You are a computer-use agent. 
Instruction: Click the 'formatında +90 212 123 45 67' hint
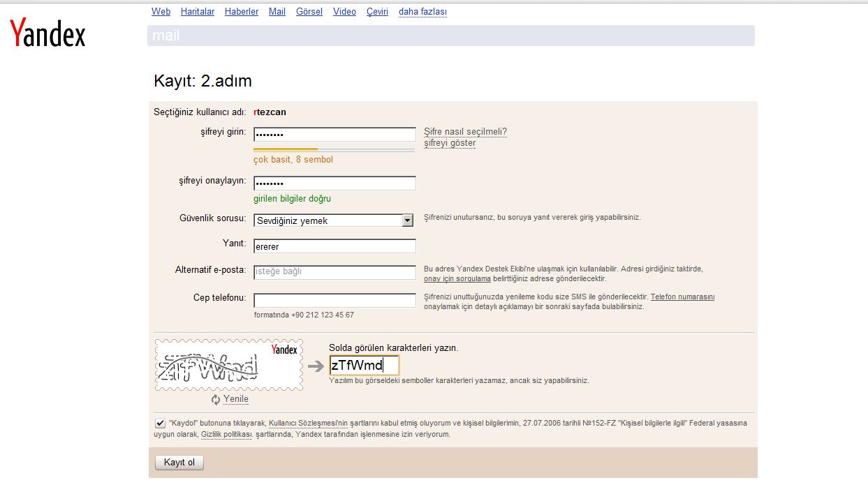[304, 315]
